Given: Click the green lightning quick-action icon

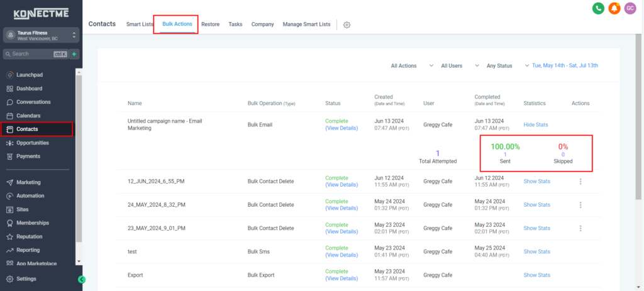Looking at the screenshot, I should pyautogui.click(x=74, y=54).
